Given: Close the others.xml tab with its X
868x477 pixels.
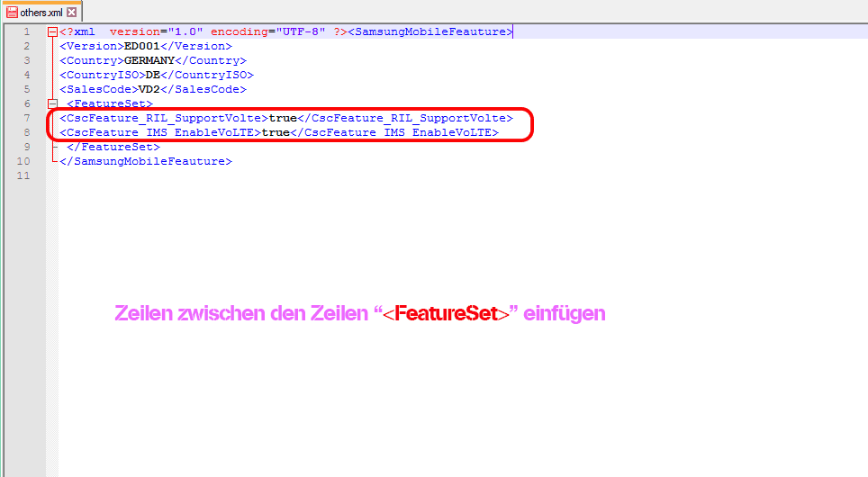Looking at the screenshot, I should [72, 13].
